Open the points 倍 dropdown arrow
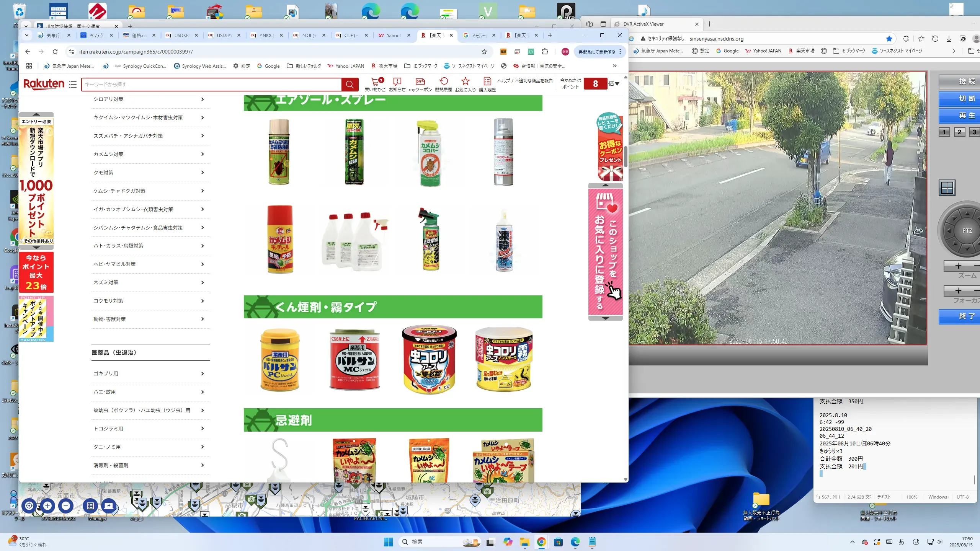 [617, 84]
